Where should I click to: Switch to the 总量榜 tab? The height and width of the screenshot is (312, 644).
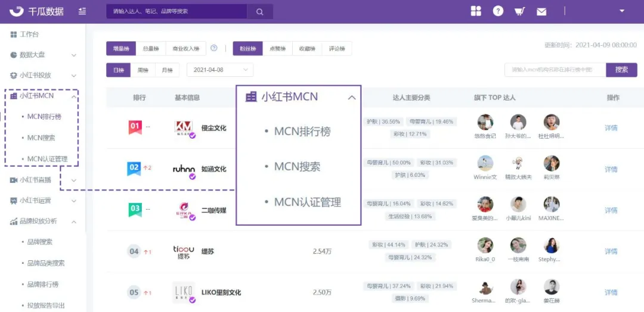click(151, 48)
